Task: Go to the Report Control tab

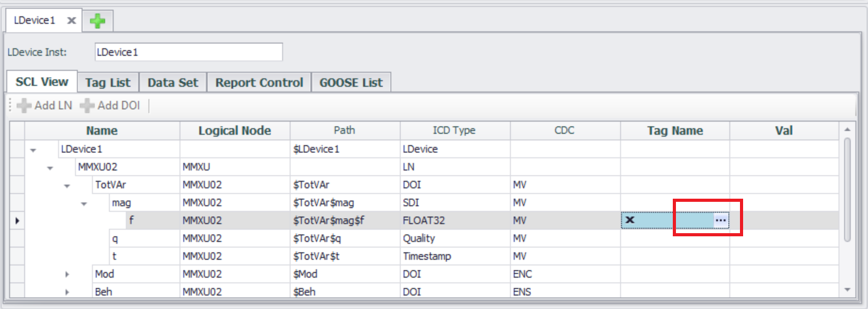Action: (x=259, y=82)
